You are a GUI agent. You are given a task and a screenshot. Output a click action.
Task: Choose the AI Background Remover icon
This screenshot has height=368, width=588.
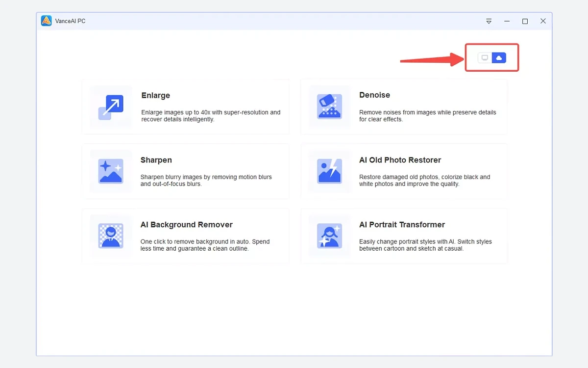pos(111,236)
